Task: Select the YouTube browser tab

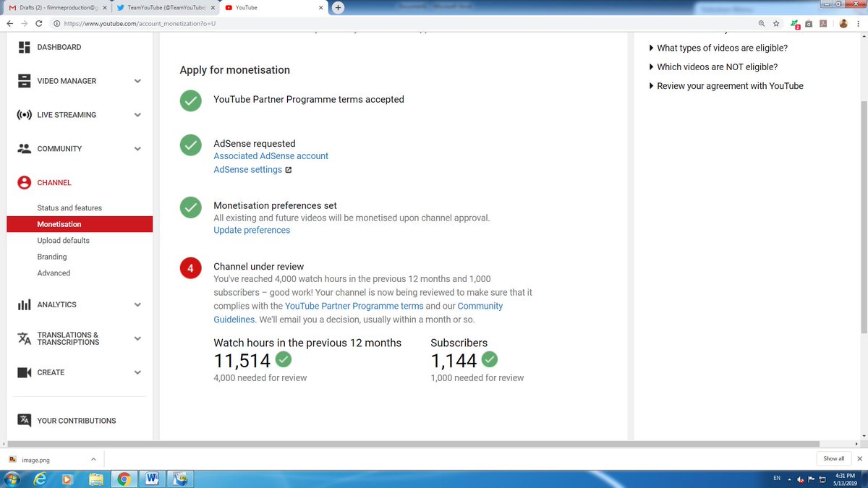Action: (273, 7)
